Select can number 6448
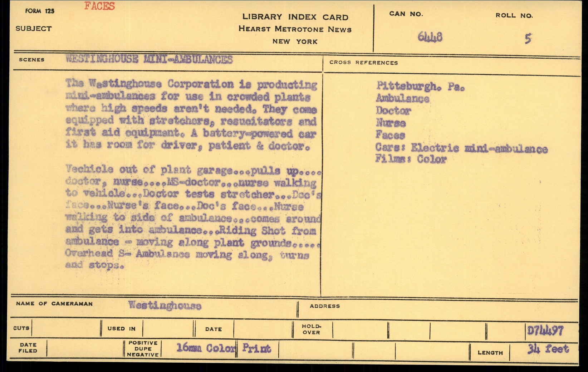588x372 pixels. (430, 37)
